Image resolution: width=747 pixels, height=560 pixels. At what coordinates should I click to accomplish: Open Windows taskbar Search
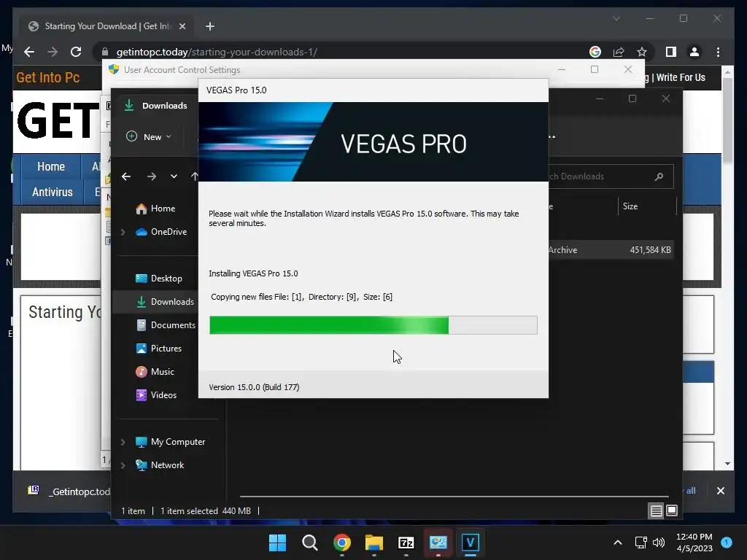[309, 542]
